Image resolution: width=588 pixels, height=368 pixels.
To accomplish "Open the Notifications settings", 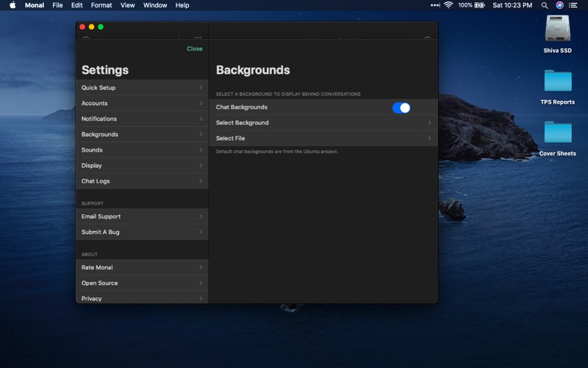I will pyautogui.click(x=142, y=118).
